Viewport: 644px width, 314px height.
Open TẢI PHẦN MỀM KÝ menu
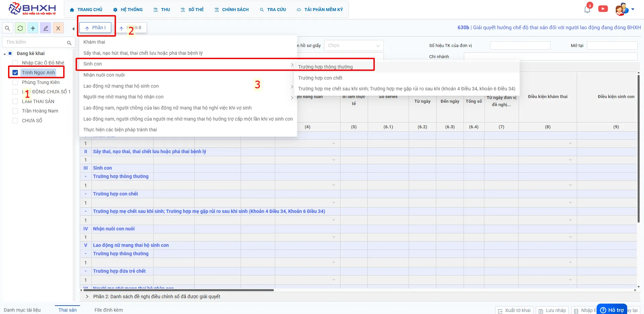click(320, 10)
